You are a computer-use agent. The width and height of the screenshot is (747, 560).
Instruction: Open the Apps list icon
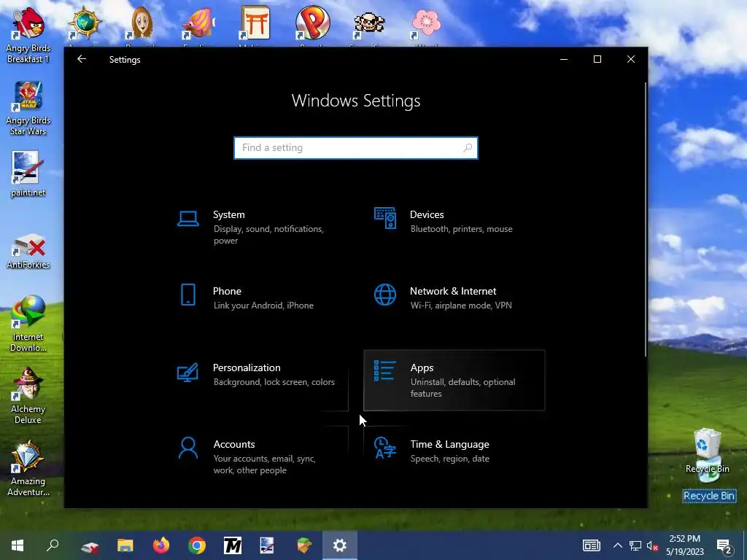(x=385, y=371)
